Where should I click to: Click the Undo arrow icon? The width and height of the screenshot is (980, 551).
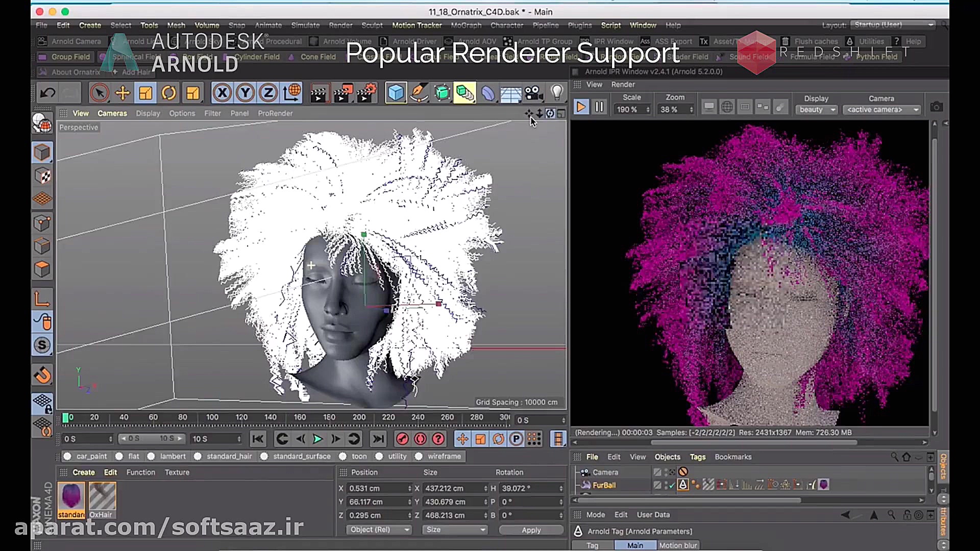47,93
